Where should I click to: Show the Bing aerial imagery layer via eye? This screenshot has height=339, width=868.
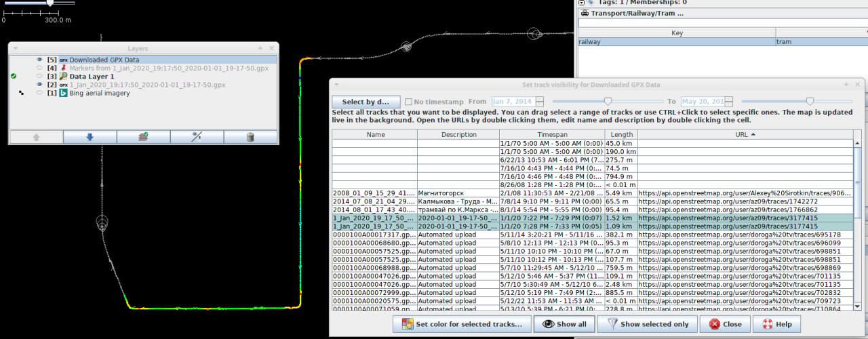point(39,94)
